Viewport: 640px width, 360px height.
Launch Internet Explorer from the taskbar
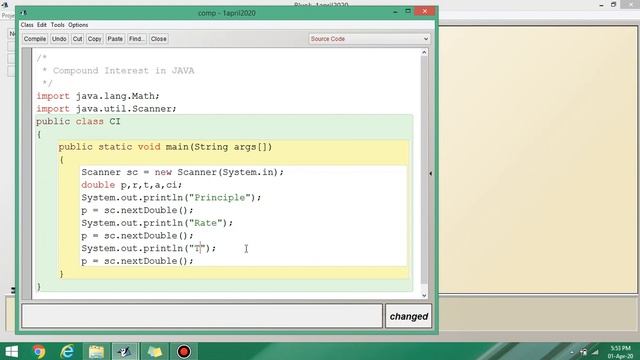(x=67, y=351)
